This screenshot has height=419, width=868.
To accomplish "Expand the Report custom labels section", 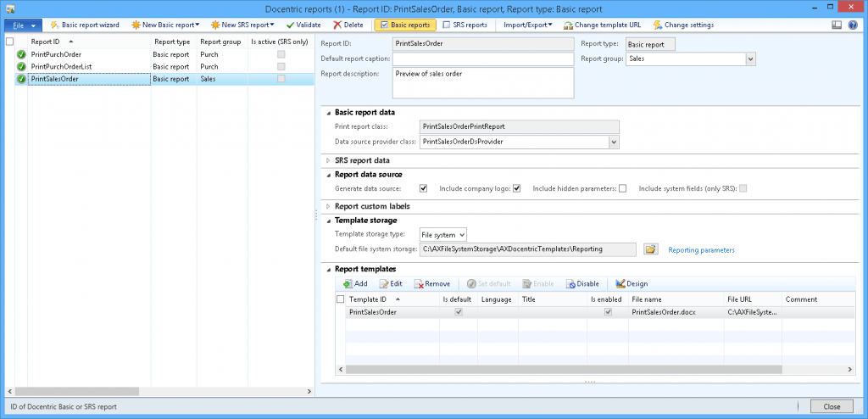I will [x=328, y=206].
